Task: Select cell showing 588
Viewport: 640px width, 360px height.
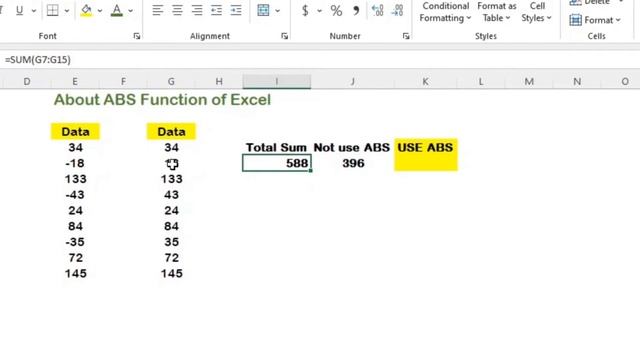Action: [277, 163]
